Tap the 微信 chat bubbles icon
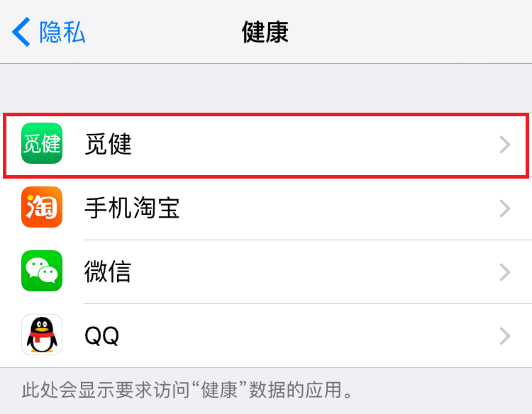The image size is (532, 414). (42, 272)
